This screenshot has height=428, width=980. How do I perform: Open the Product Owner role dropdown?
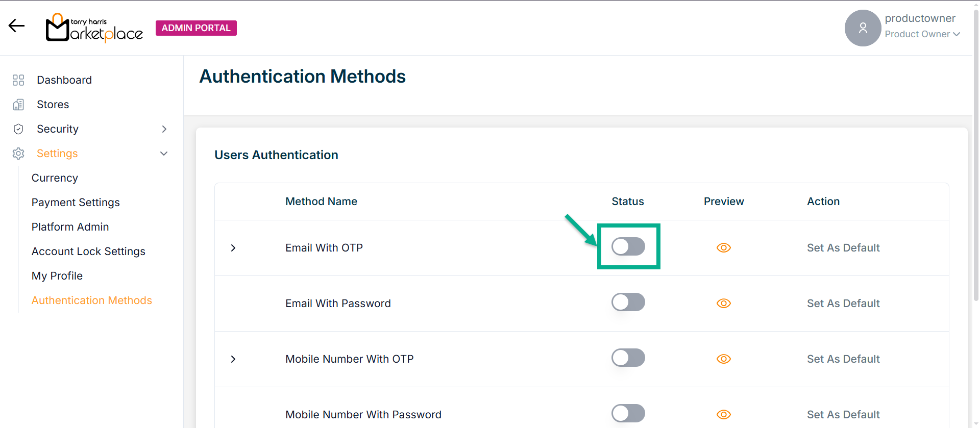click(922, 34)
